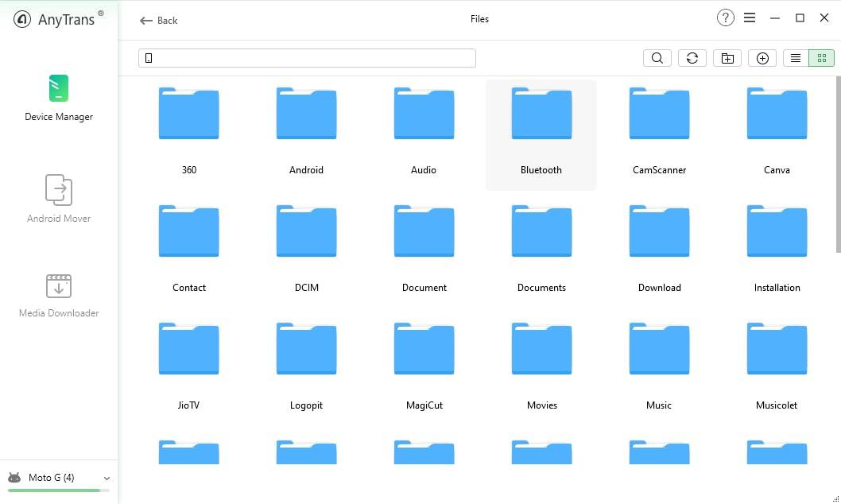Screen dimensions: 841x504
Task: Select the Document folder
Action: click(x=424, y=249)
